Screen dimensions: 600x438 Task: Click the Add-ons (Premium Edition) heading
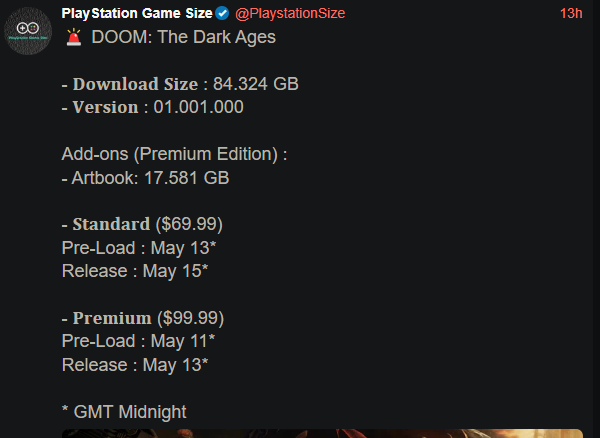tap(174, 154)
